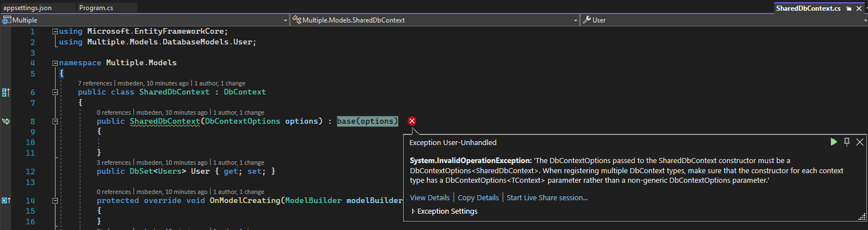Image resolution: width=868 pixels, height=230 pixels.
Task: Close the Exception User-Unhandled popup
Action: click(860, 142)
